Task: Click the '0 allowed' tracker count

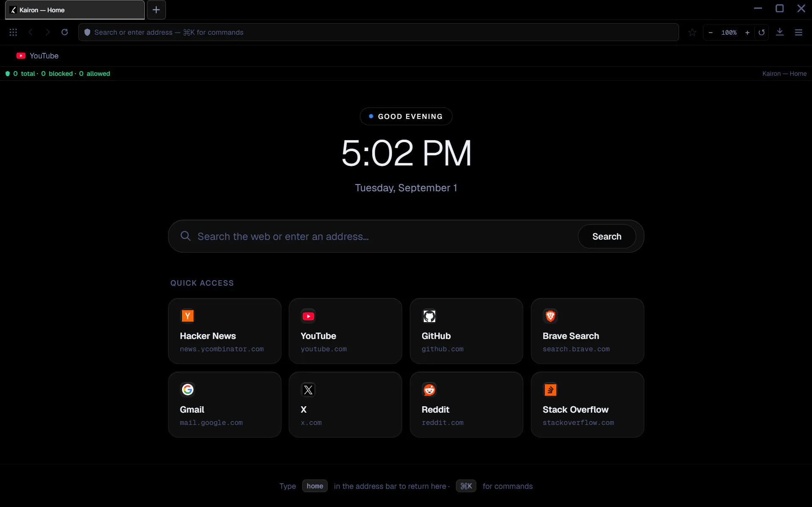Action: pos(94,74)
